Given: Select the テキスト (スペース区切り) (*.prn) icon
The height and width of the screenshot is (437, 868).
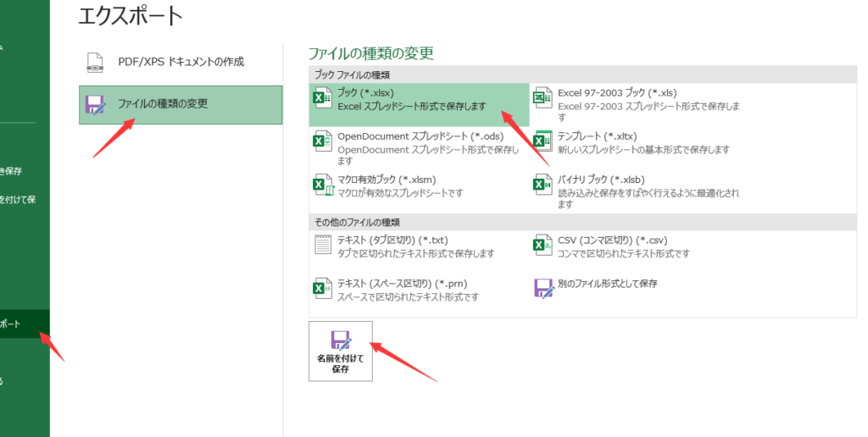Looking at the screenshot, I should pyautogui.click(x=322, y=289).
